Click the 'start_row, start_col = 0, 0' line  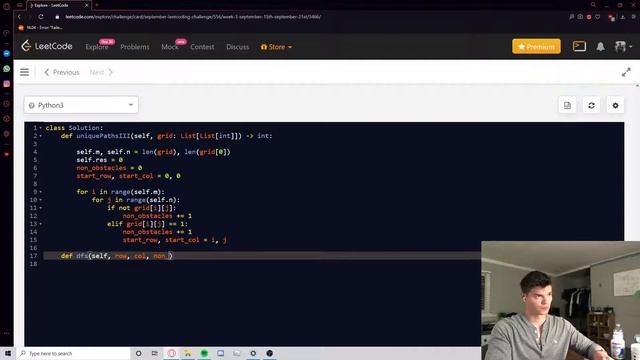128,176
